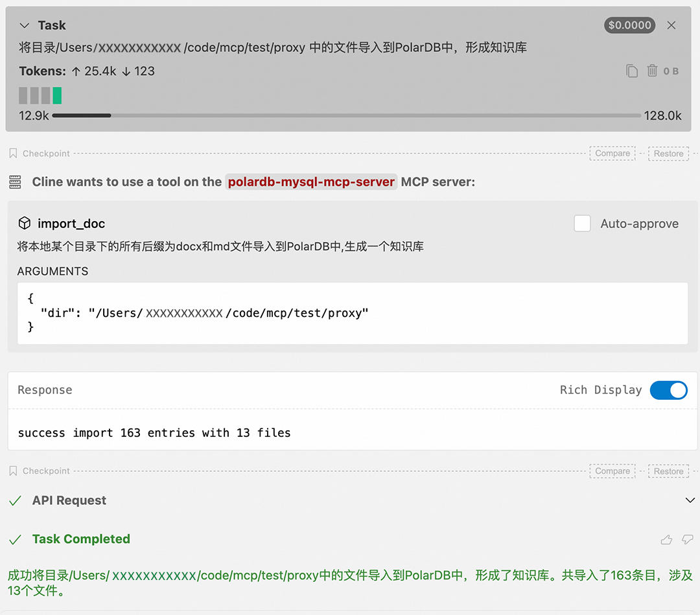
Task: Delete the task with the trash icon
Action: coord(652,71)
